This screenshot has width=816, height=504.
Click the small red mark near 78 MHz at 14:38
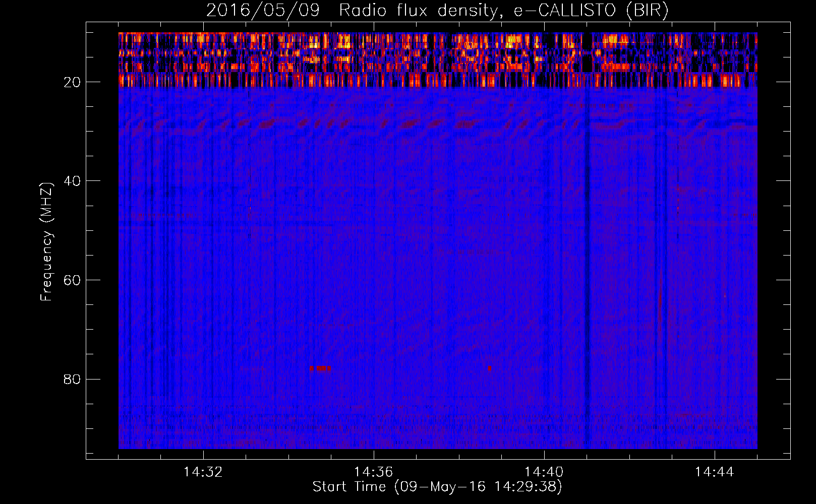tap(489, 368)
